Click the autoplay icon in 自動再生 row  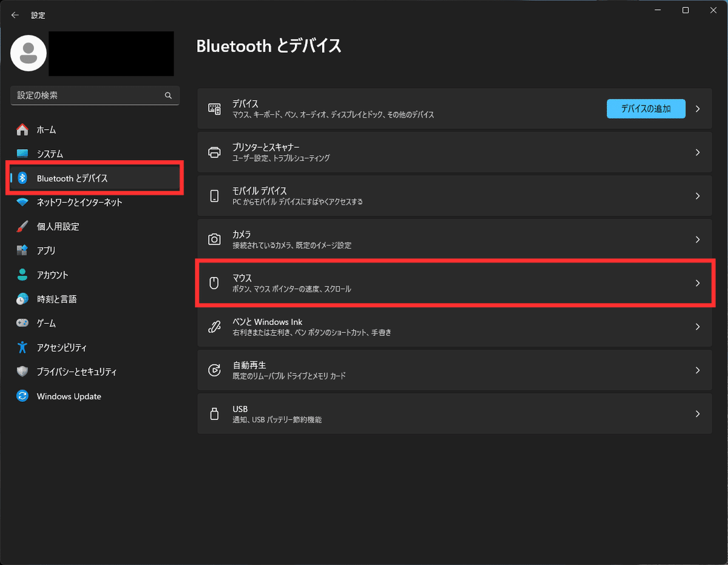[x=214, y=370]
